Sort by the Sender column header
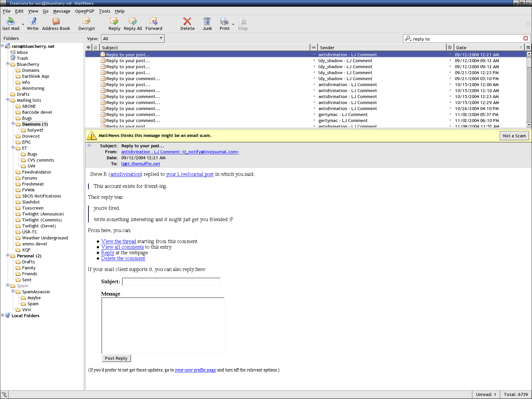Screen dimensions: 532x399 point(382,48)
